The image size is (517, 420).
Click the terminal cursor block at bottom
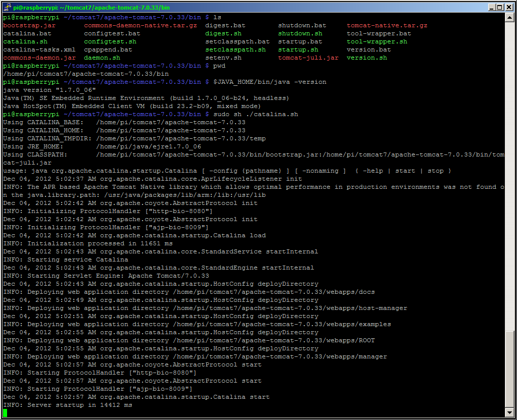pos(4,412)
